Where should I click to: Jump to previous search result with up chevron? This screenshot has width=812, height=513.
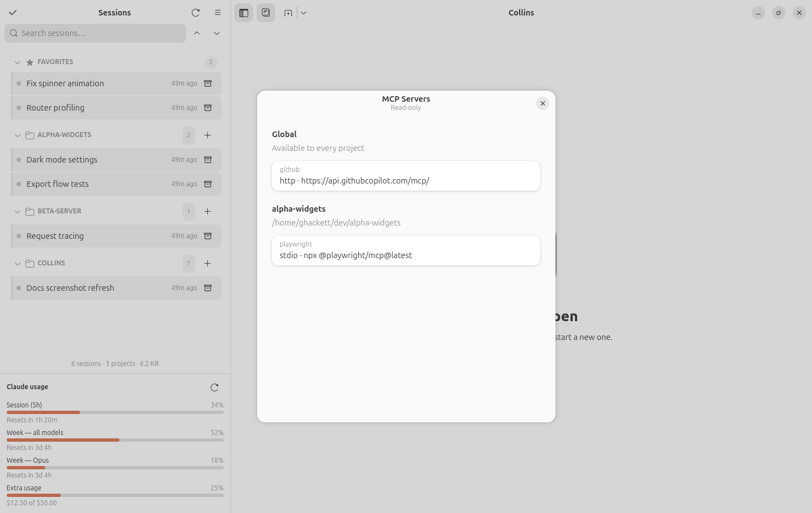coord(197,33)
